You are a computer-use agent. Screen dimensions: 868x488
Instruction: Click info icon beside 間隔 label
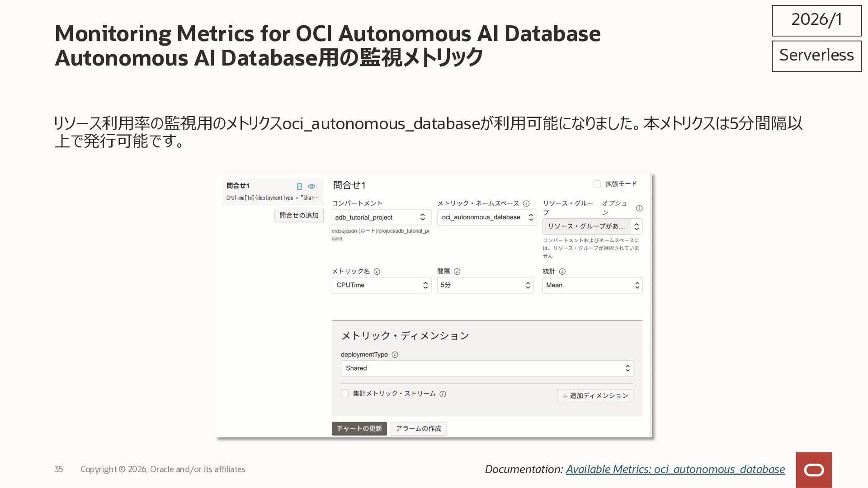point(457,272)
